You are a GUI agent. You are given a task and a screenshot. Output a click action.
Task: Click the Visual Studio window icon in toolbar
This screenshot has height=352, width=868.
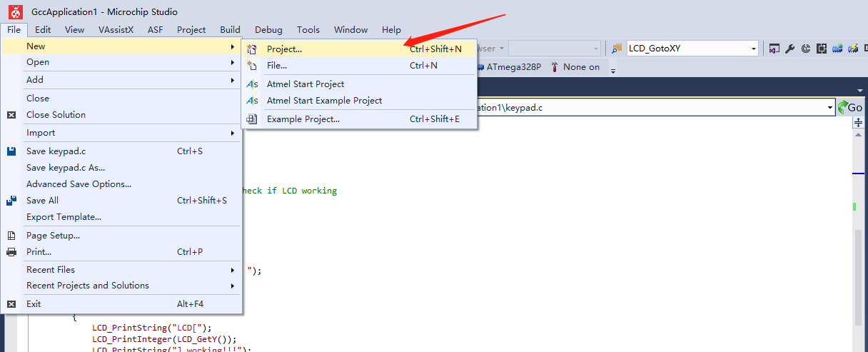pyautogui.click(x=774, y=49)
